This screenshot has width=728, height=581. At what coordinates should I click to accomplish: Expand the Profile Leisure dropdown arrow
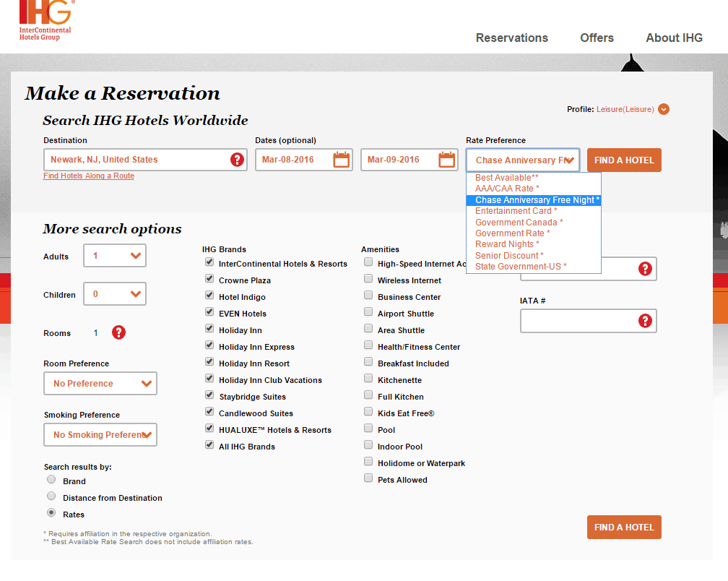point(664,109)
